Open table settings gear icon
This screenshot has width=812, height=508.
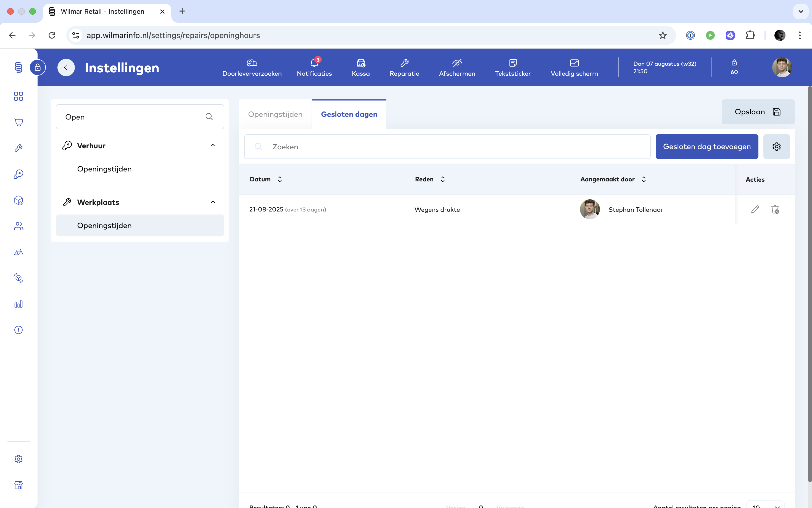776,147
